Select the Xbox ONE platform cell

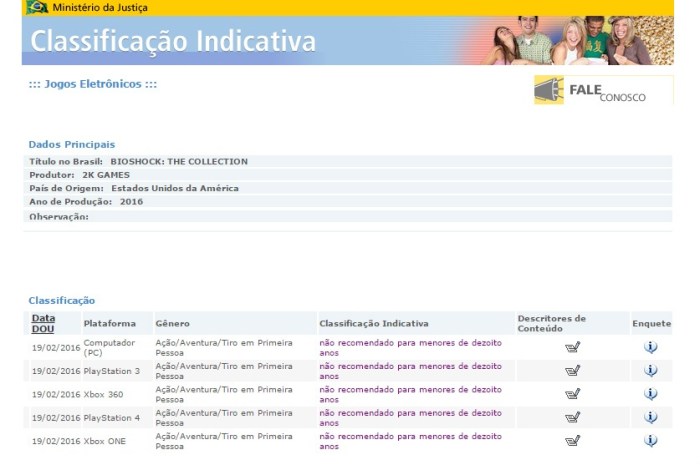pos(104,441)
